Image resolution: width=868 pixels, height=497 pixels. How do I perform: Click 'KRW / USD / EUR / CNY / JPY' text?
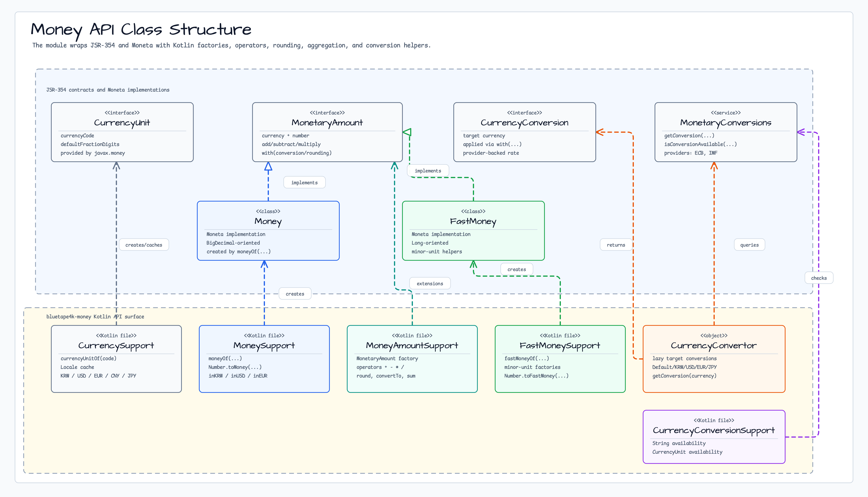coord(98,376)
